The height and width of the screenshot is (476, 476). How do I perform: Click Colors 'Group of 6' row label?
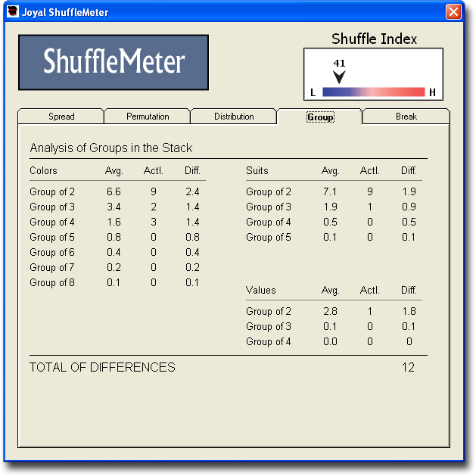(x=52, y=253)
